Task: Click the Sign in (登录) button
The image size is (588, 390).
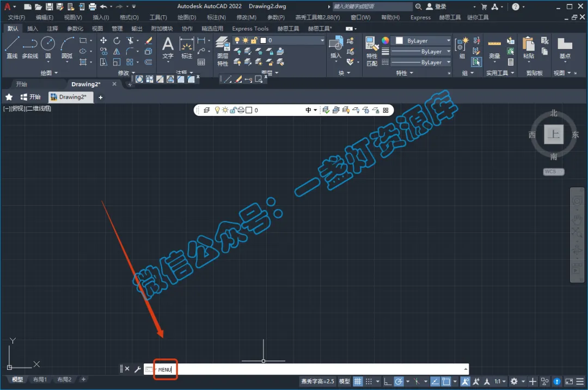Action: point(437,7)
